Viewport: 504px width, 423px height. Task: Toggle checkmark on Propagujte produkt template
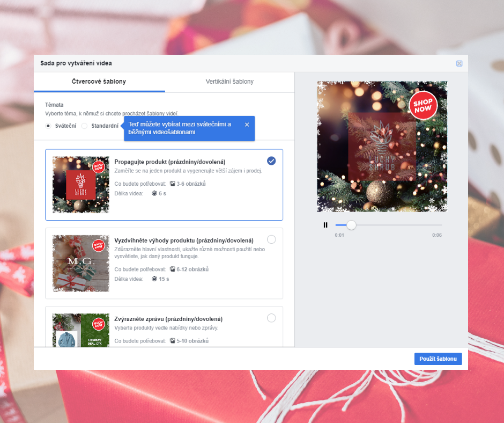click(x=271, y=161)
